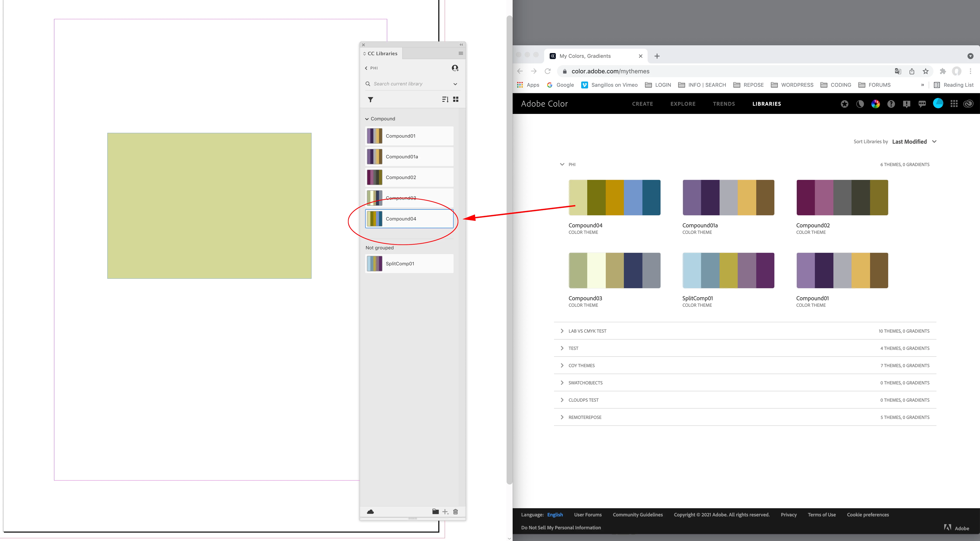The image size is (980, 541).
Task: Open the sort order icon in Libraries panel
Action: pyautogui.click(x=445, y=99)
